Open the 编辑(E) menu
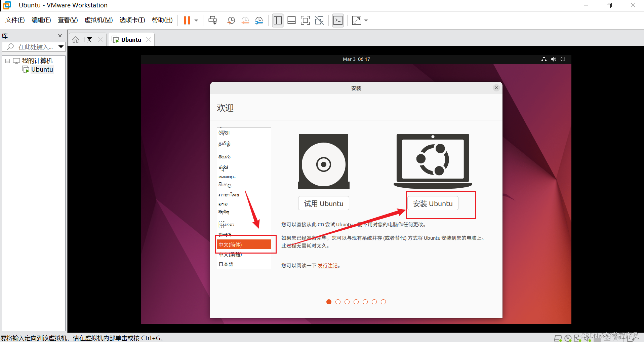 coord(41,20)
